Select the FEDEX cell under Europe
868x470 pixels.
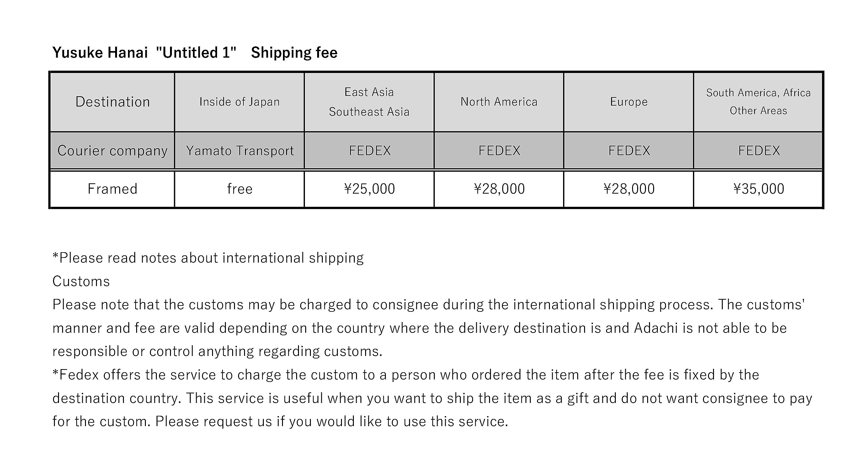628,150
